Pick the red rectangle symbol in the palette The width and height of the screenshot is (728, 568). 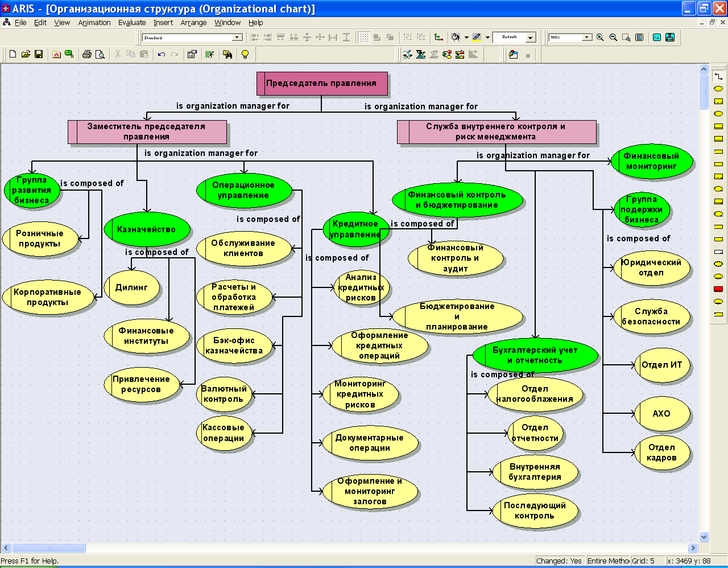[718, 289]
